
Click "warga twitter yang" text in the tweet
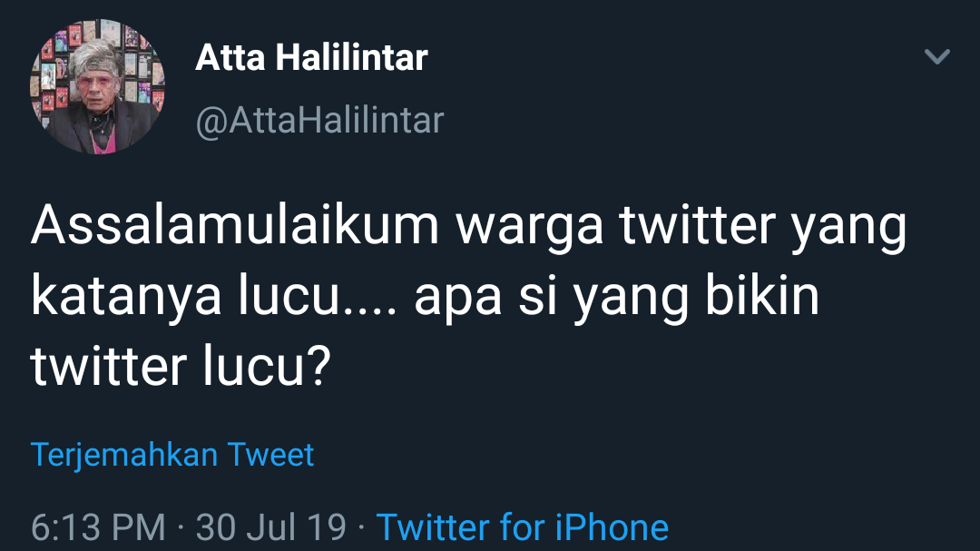click(681, 227)
